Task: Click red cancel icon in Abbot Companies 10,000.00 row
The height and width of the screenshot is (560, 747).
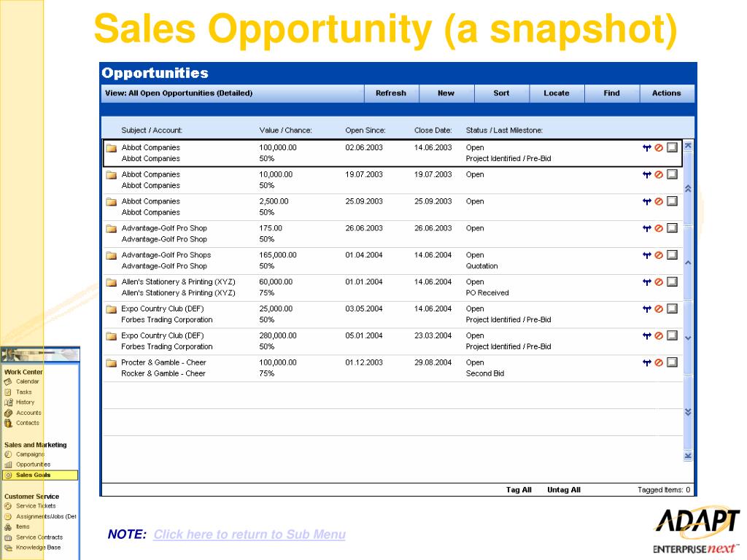Action: pos(659,175)
